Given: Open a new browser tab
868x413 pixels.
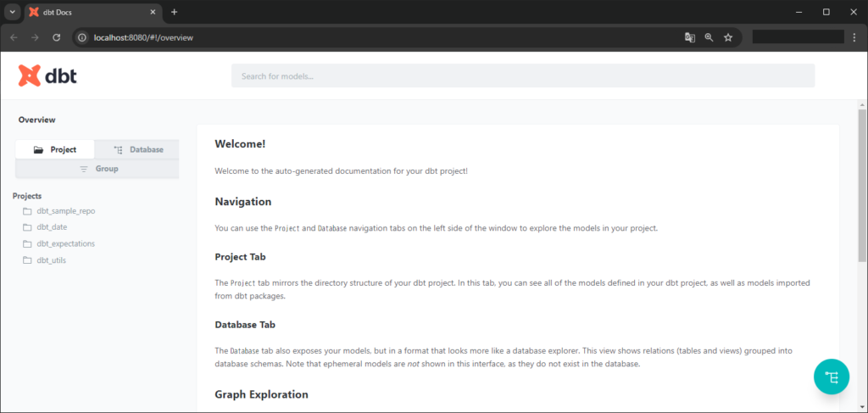Looking at the screenshot, I should point(174,12).
